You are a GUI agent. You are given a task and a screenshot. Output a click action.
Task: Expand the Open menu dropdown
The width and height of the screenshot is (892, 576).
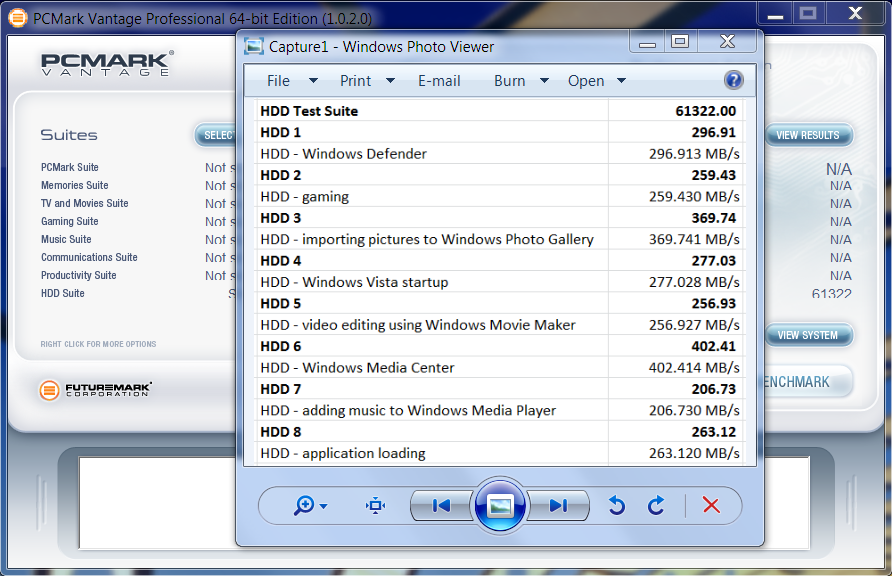point(596,81)
